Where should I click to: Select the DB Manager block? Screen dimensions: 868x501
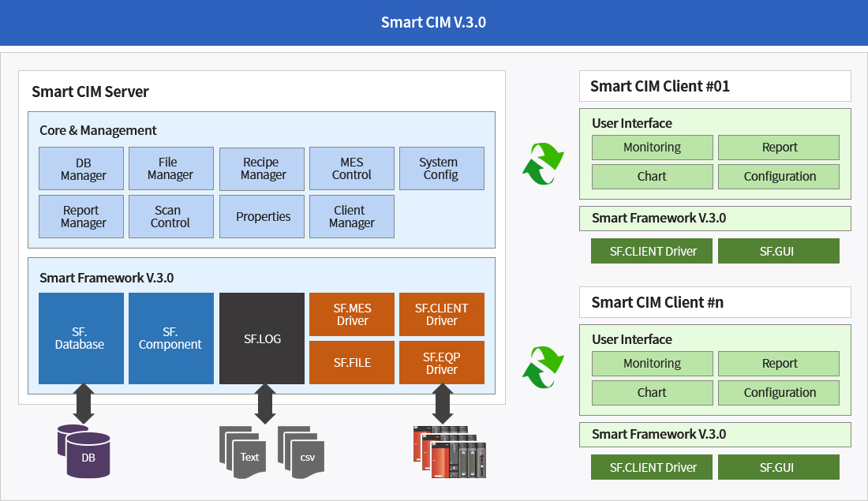(81, 169)
